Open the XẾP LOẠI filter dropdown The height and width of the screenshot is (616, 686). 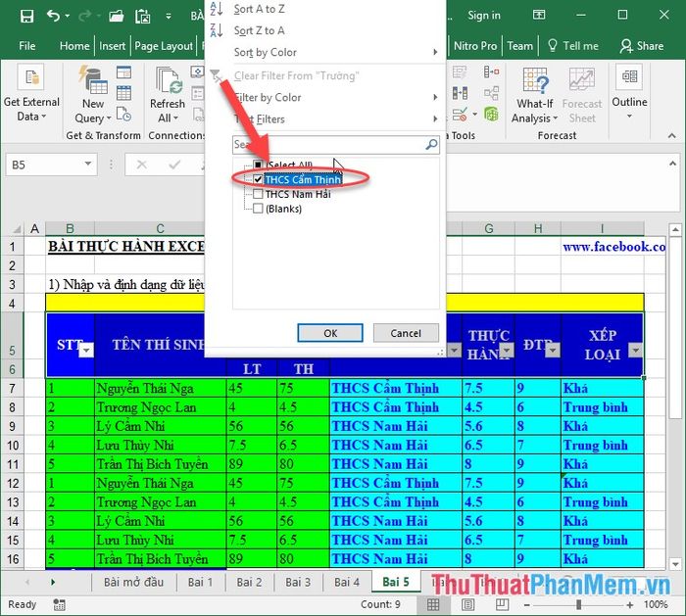(x=634, y=351)
